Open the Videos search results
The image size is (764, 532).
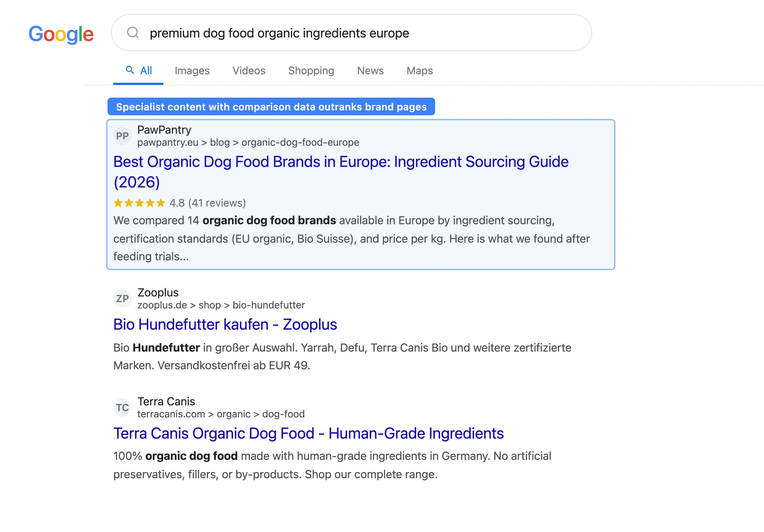[x=249, y=71]
